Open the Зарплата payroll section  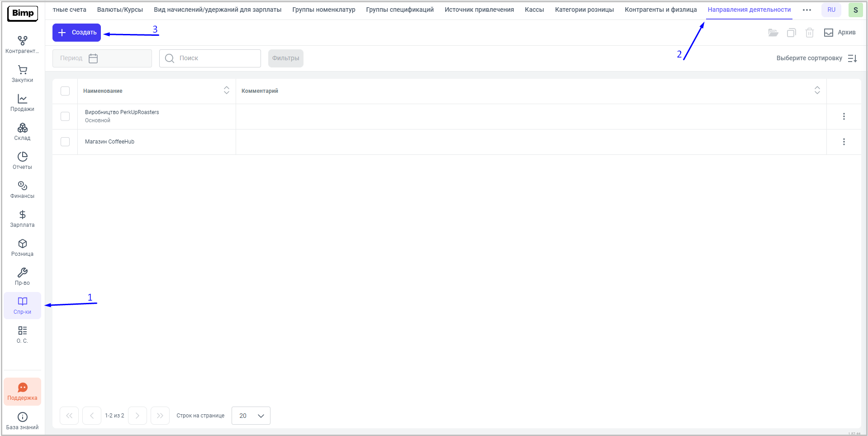(22, 219)
